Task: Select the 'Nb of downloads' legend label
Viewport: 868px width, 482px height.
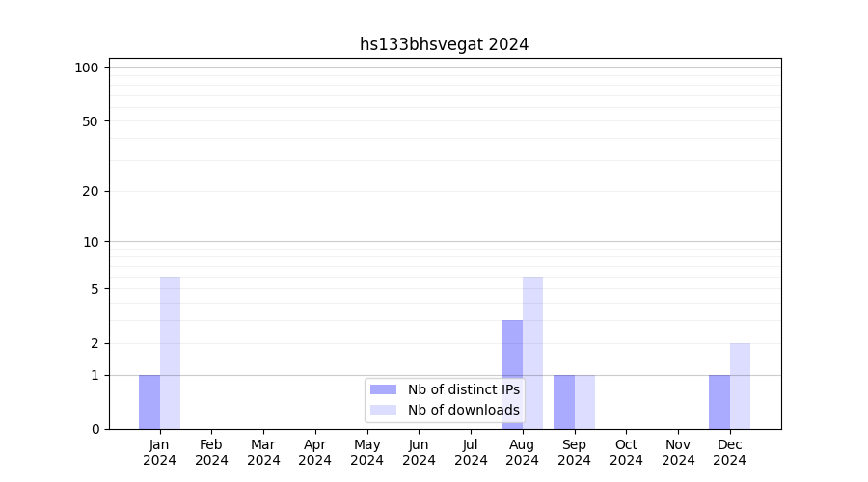Action: point(463,410)
